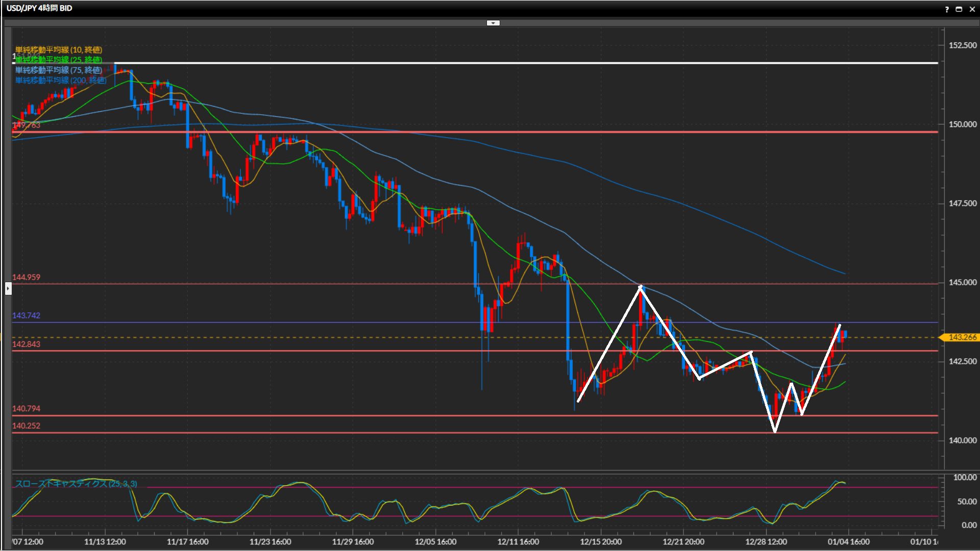Click the 200-period moving average legend

coord(61,80)
